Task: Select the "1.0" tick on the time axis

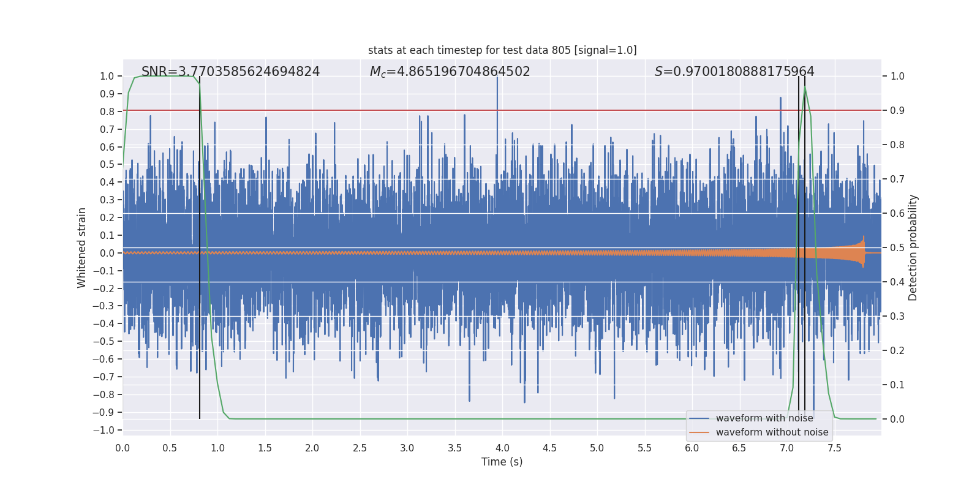Action: click(217, 448)
